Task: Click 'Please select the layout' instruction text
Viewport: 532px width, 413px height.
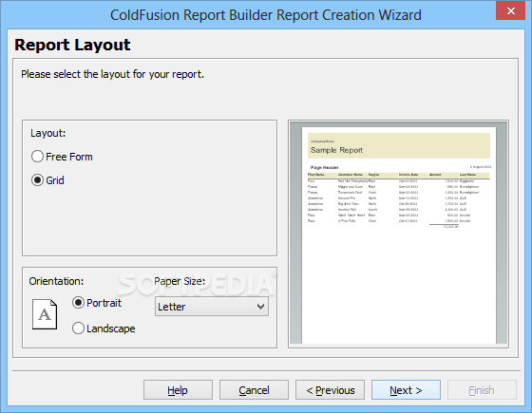Action: click(113, 74)
